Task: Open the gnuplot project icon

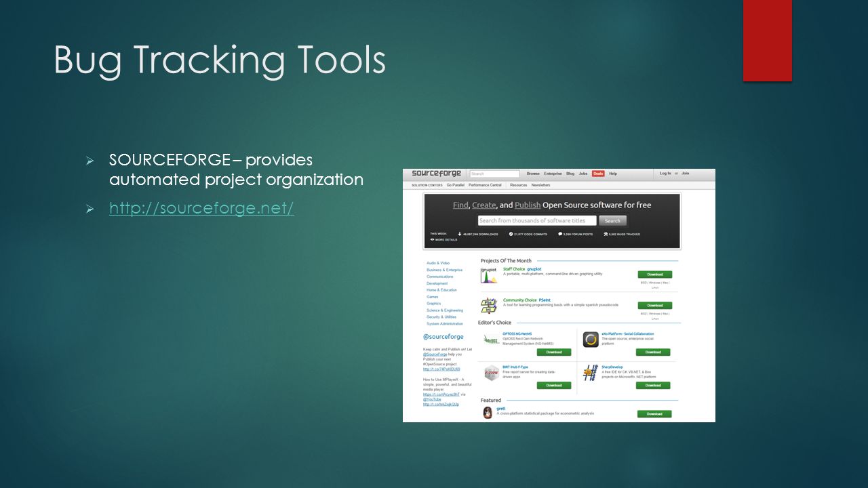Action: tap(489, 275)
